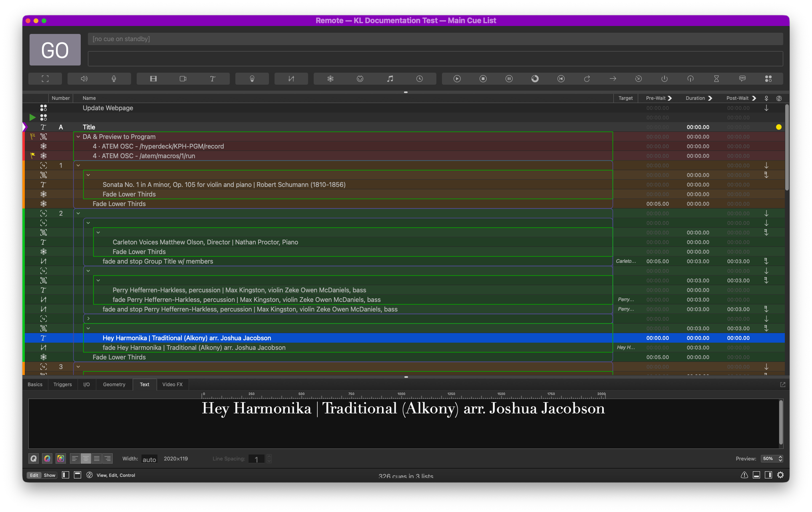Add a Disarm cue from the toolbar
812x512 pixels.
click(x=691, y=79)
